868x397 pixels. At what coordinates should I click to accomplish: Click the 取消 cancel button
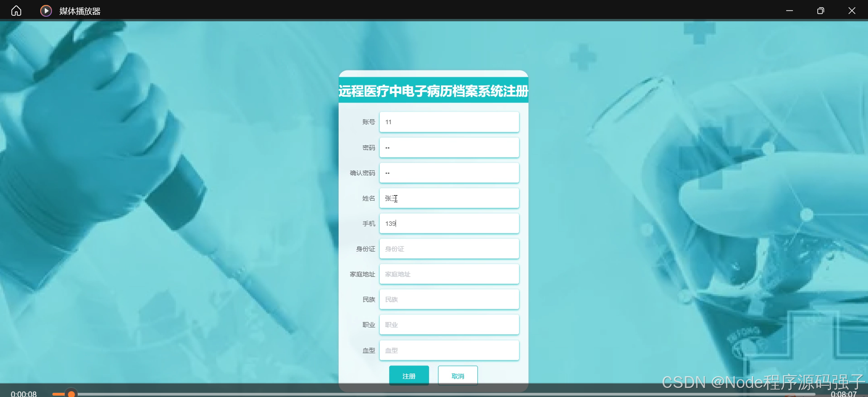pos(458,375)
